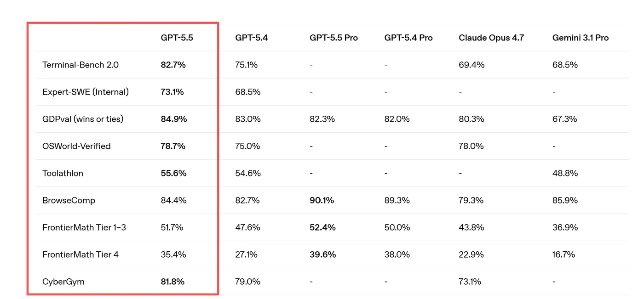This screenshot has height=299, width=644.
Task: Click the 81.8% CyberGym score
Action: [172, 282]
